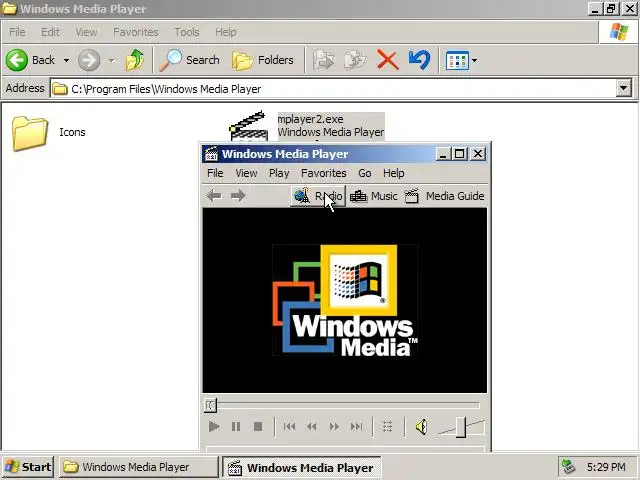Click the Windows Media logo in the video area
640x480 pixels.
345,300
